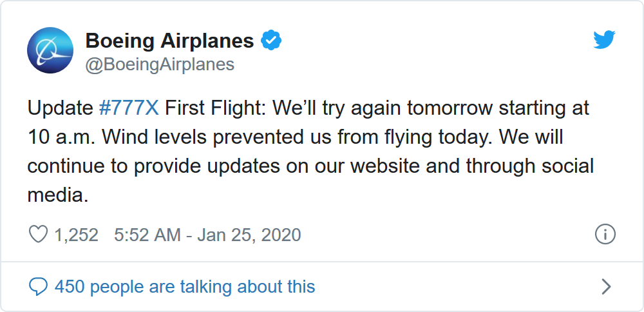The height and width of the screenshot is (312, 644).
Task: Open the tweet info circle icon
Action: 605,234
